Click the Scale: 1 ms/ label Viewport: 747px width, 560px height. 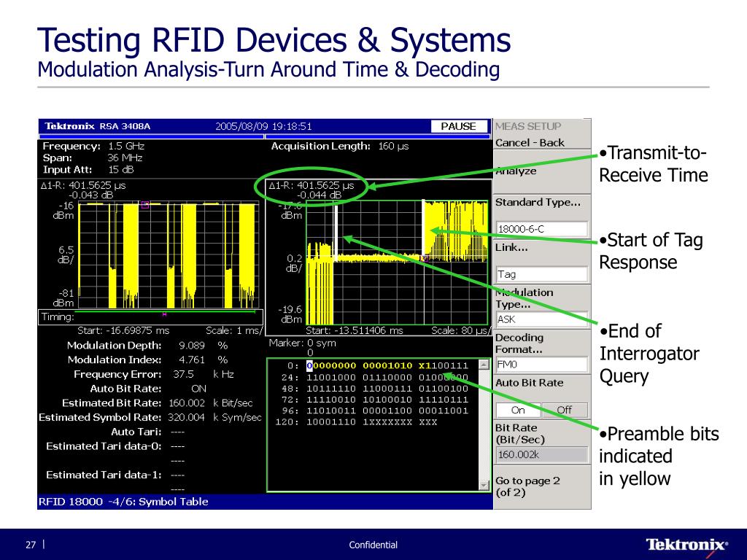pyautogui.click(x=234, y=330)
